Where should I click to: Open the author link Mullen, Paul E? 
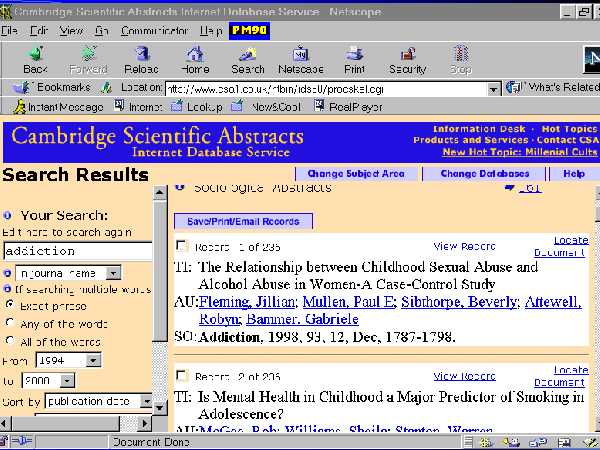point(348,302)
